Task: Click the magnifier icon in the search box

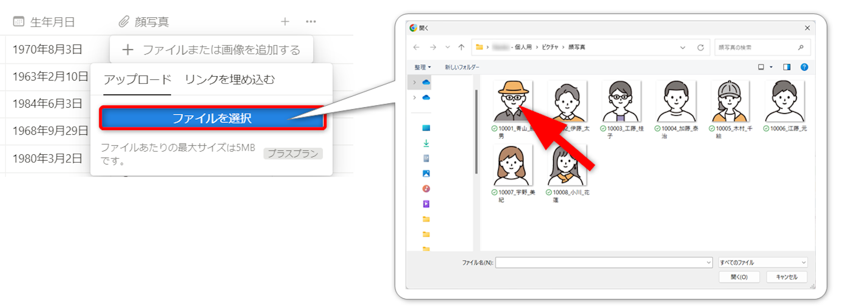Action: 801,47
